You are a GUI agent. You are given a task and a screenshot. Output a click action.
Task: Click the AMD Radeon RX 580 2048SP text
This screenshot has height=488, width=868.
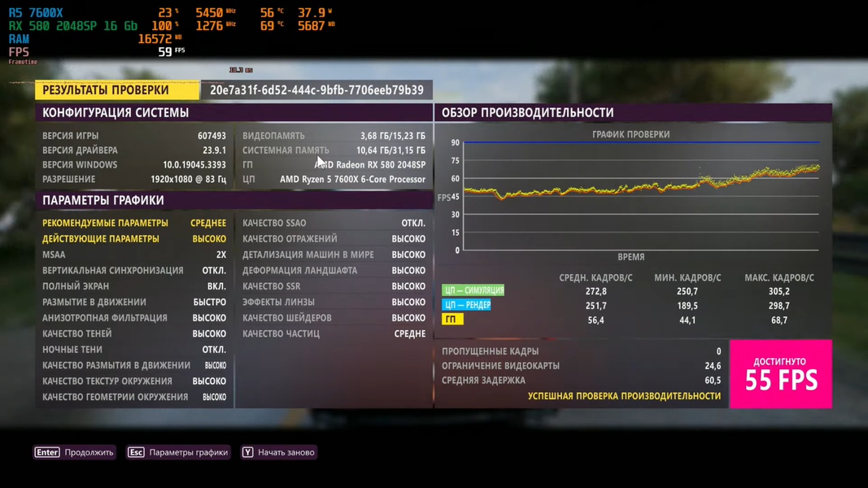tap(370, 164)
